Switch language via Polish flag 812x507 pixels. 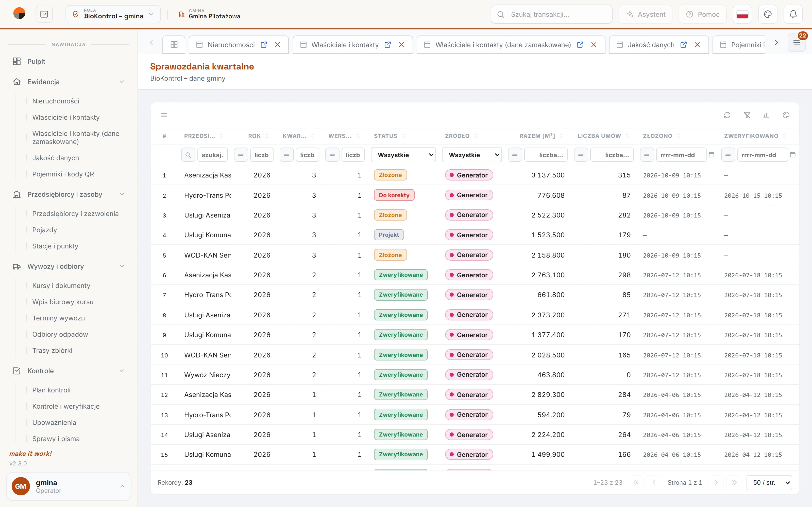[742, 14]
